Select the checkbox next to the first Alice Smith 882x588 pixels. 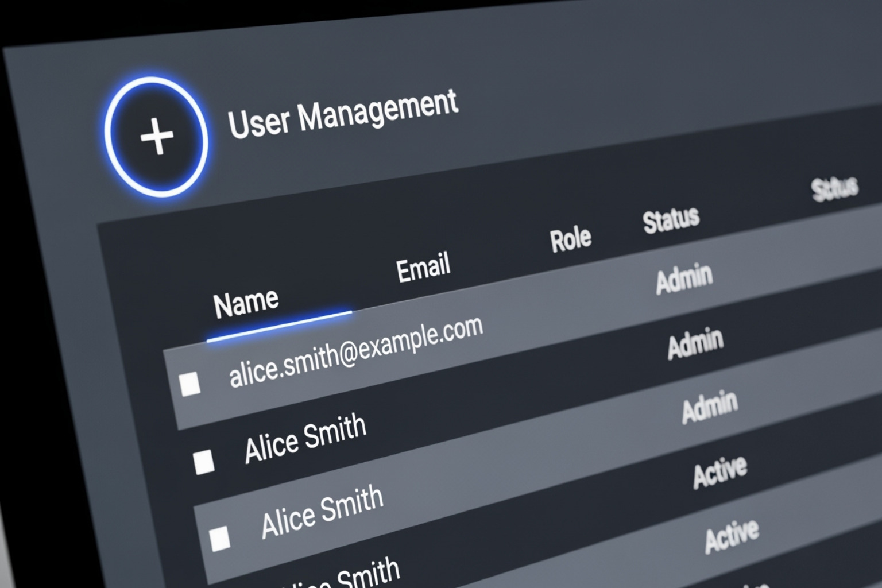[204, 462]
